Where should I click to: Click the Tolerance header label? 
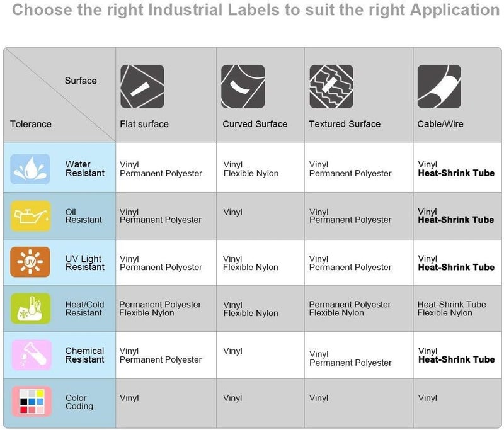(x=30, y=124)
